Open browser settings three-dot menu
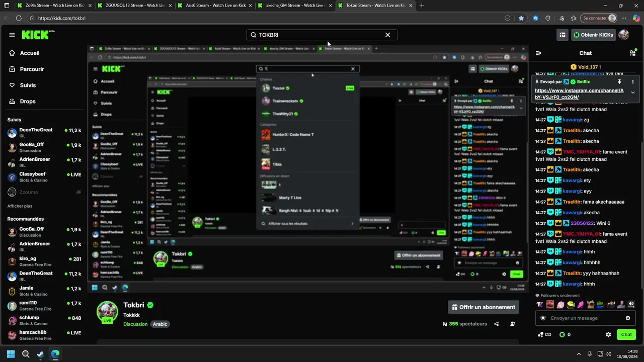The height and width of the screenshot is (362, 644). coord(624,18)
